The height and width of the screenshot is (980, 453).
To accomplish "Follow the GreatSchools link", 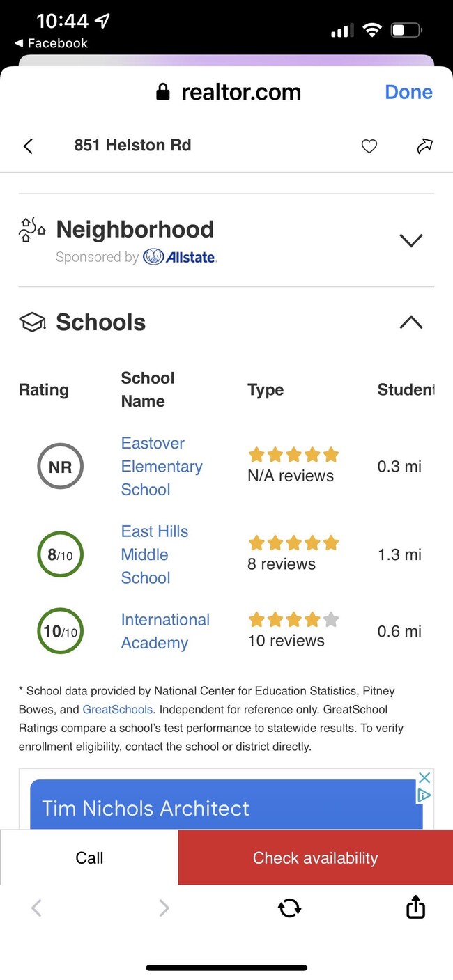I will coord(117,710).
